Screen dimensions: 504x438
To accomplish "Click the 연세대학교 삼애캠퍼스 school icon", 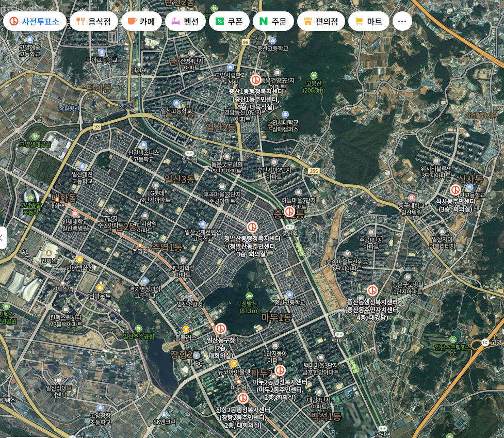I will [285, 115].
